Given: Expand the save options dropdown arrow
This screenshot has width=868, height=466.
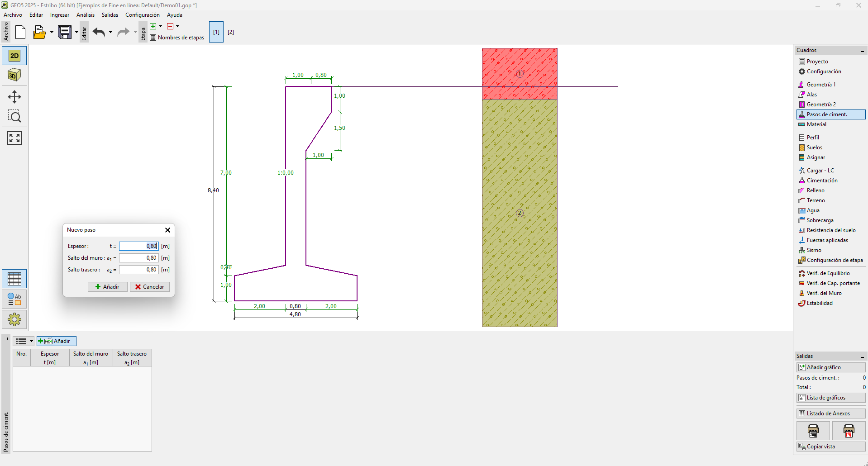Looking at the screenshot, I should tap(76, 32).
